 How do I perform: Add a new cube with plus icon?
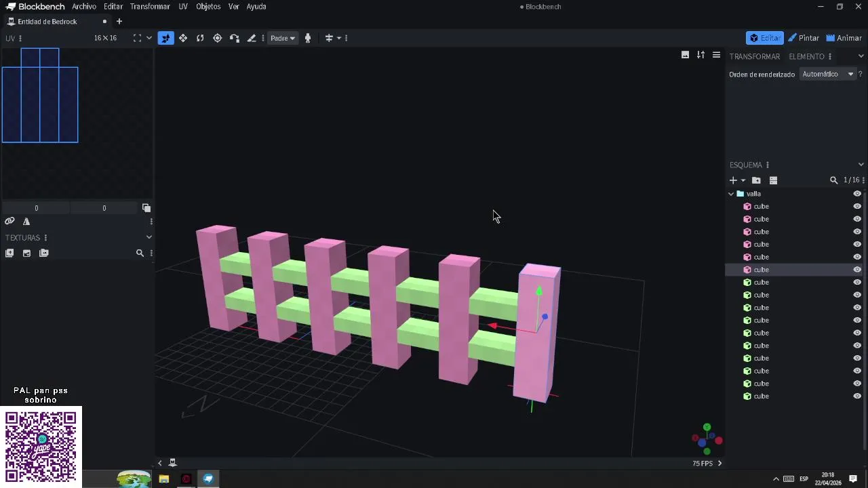pyautogui.click(x=733, y=180)
